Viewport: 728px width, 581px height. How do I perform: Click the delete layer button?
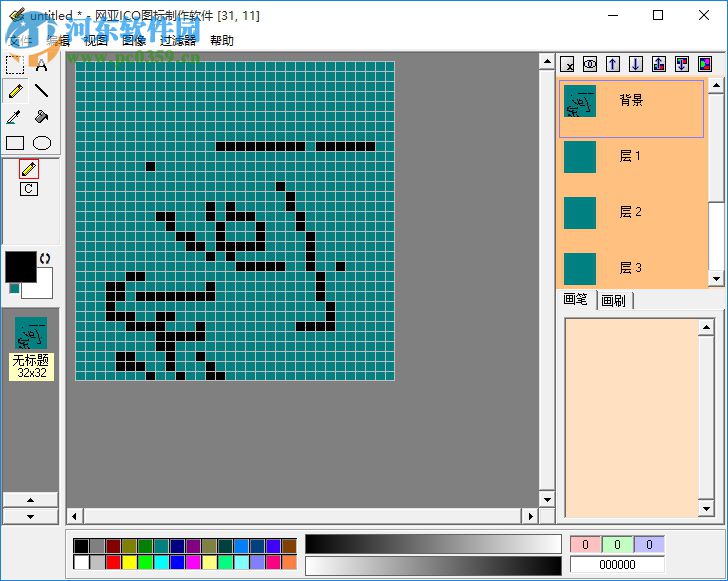[567, 64]
